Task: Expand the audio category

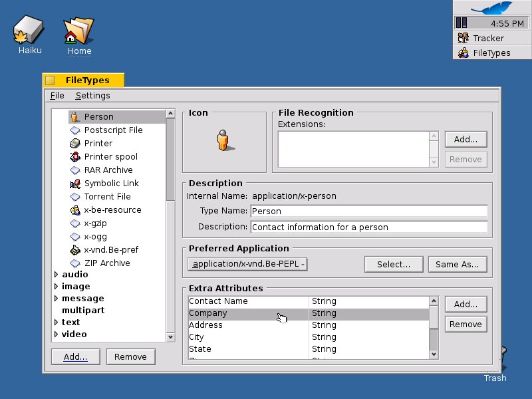Action: [x=57, y=274]
